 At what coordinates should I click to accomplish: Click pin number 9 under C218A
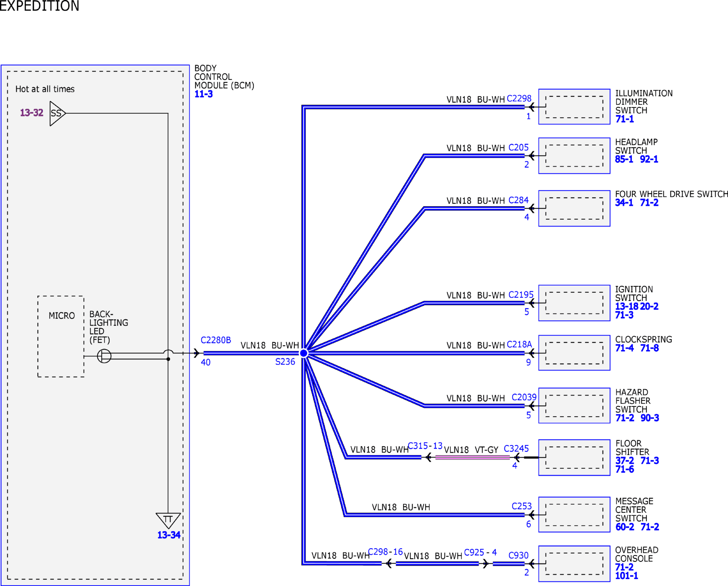[x=528, y=362]
